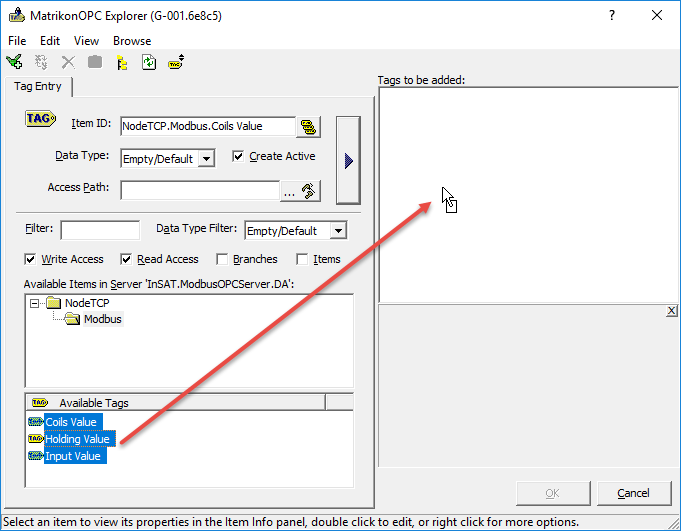Toggle the Create Active checkbox

pos(238,156)
